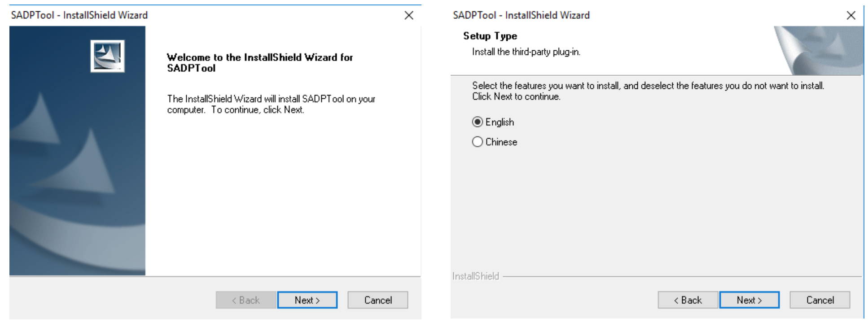This screenshot has height=323, width=868.
Task: Go Back from the Setup Type page
Action: (688, 300)
